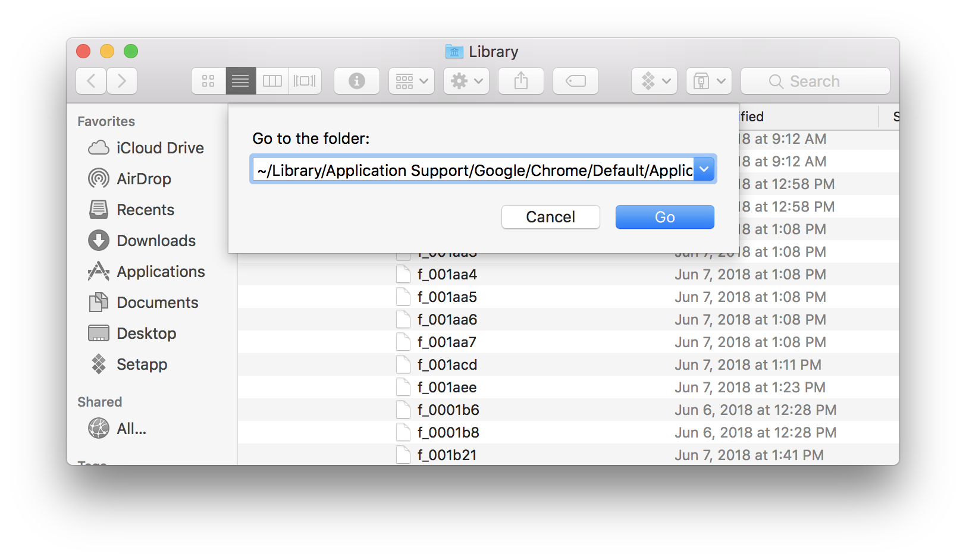This screenshot has width=966, height=560.
Task: Select Recents under Favorites
Action: [x=145, y=209]
